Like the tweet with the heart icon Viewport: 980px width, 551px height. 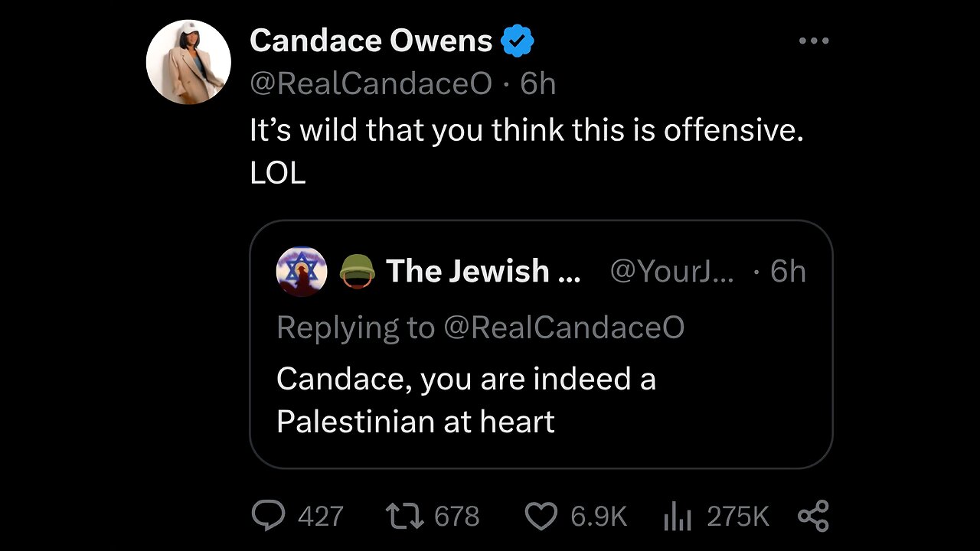click(x=541, y=517)
